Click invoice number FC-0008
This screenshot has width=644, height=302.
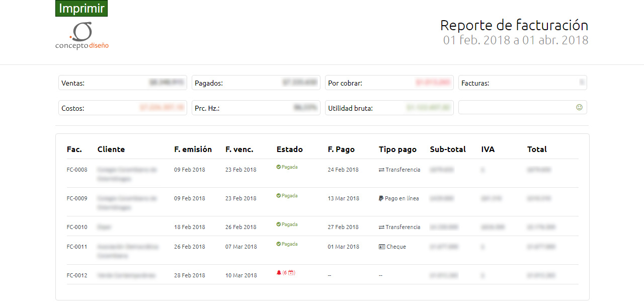tap(77, 170)
